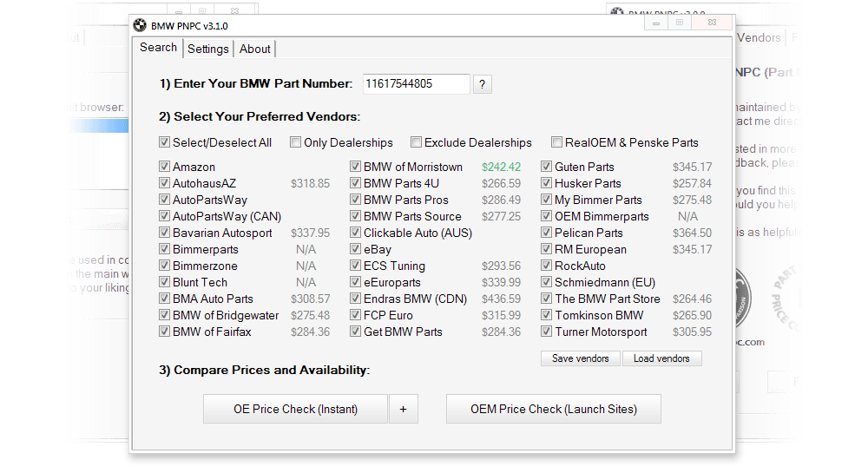
Task: Toggle Guten Parts checkbox
Action: (546, 166)
